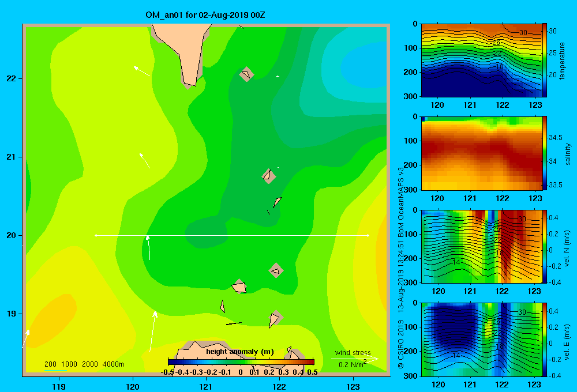Click the 'vel. E (m/s)' color scale bar
Viewport: 577px width, 392px height.
545,340
